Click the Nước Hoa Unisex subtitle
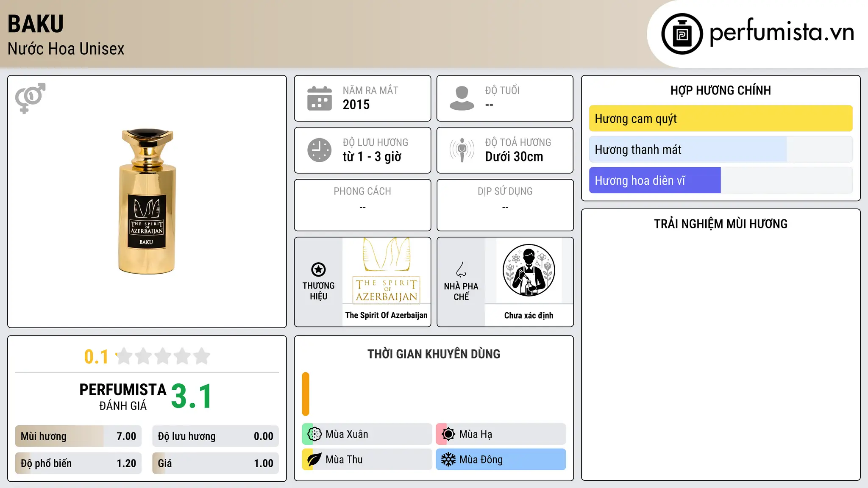Image resolution: width=868 pixels, height=488 pixels. [x=66, y=49]
